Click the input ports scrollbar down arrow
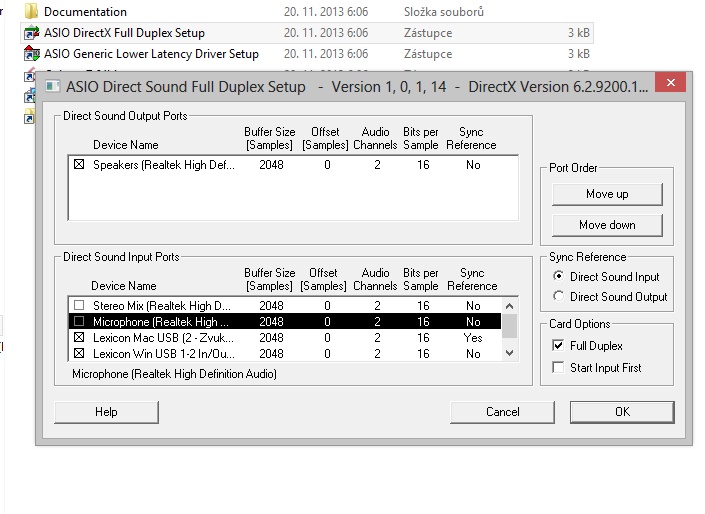 509,353
